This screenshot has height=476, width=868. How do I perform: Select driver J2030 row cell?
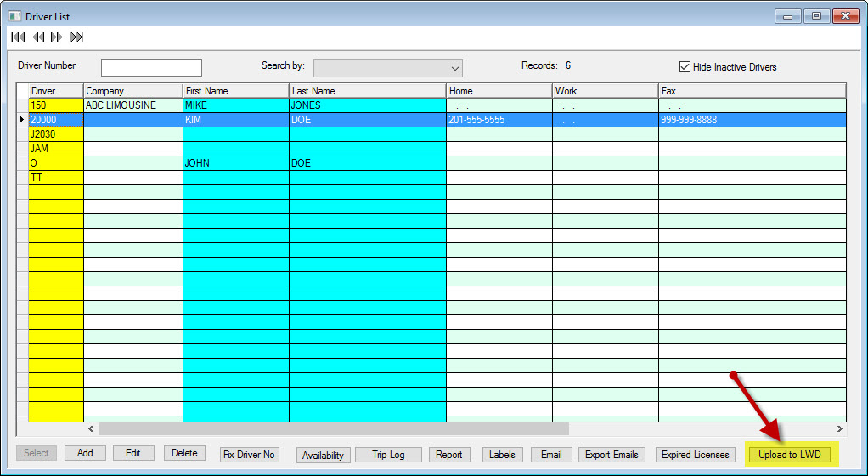[56, 134]
